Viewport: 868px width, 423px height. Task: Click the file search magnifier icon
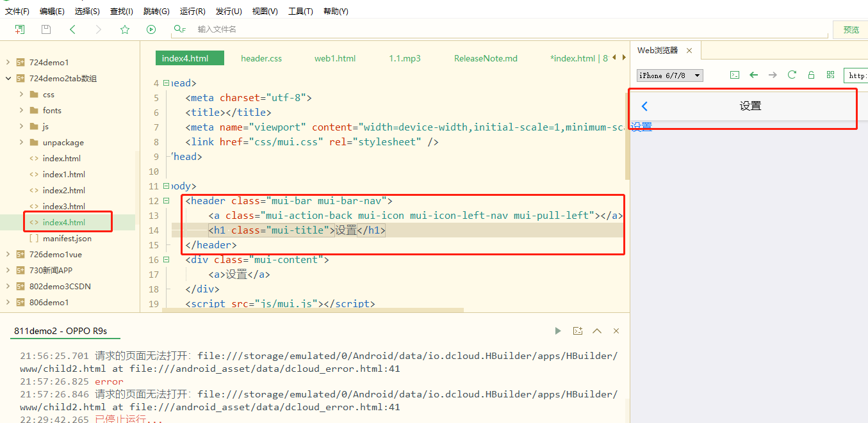[x=179, y=29]
